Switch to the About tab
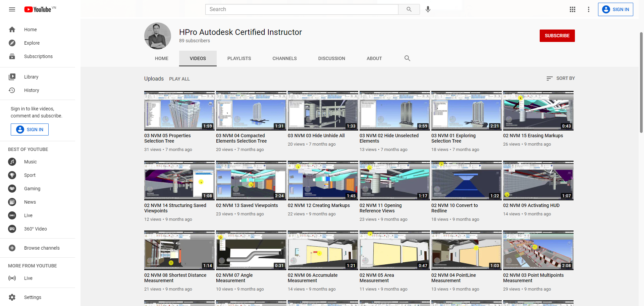 (x=374, y=58)
